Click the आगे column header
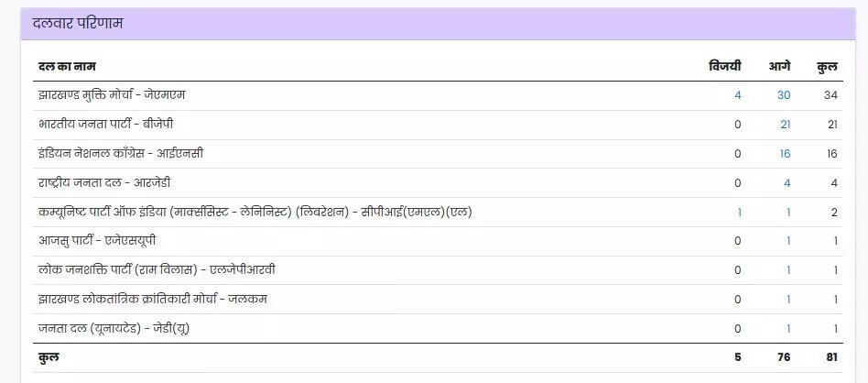 pyautogui.click(x=779, y=67)
